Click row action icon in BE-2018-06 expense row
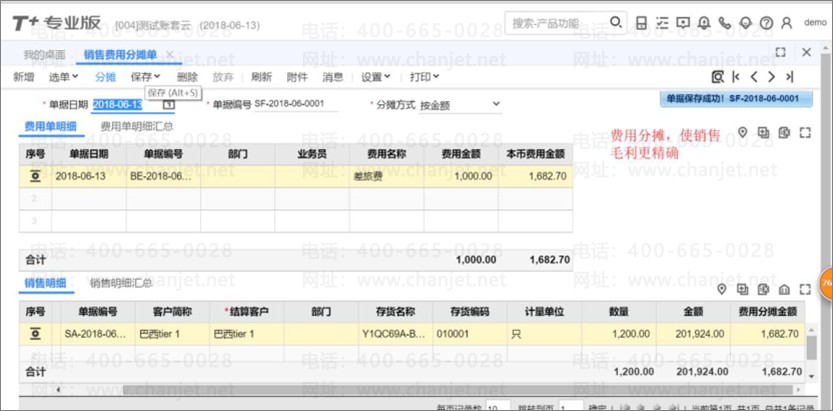 click(35, 176)
